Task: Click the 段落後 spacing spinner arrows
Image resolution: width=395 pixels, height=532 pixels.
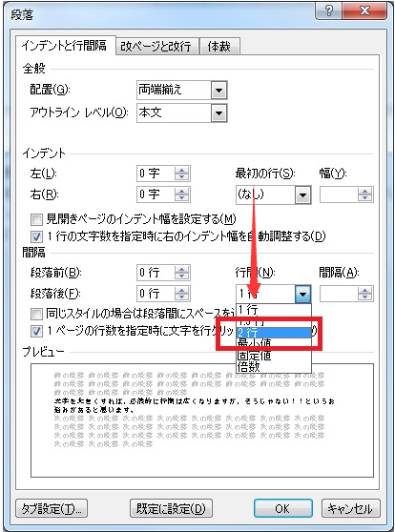Action: (181, 294)
